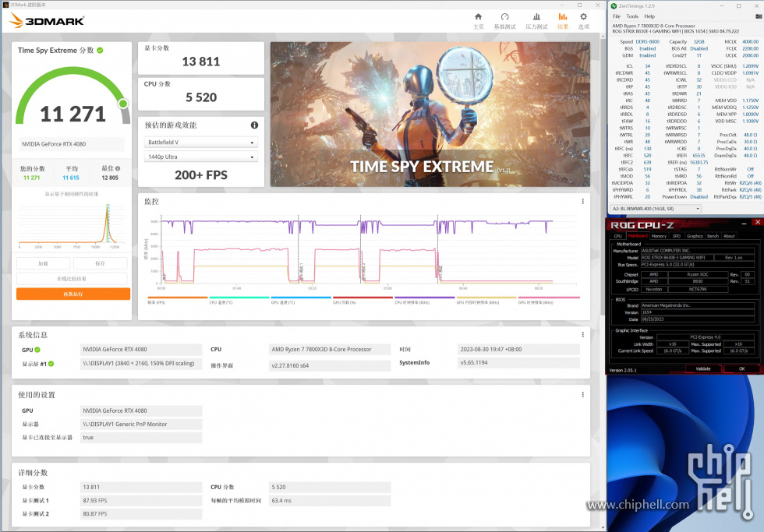Click the DDR5-8000 speed value in ZenTimings
764x532 pixels.
click(x=647, y=42)
